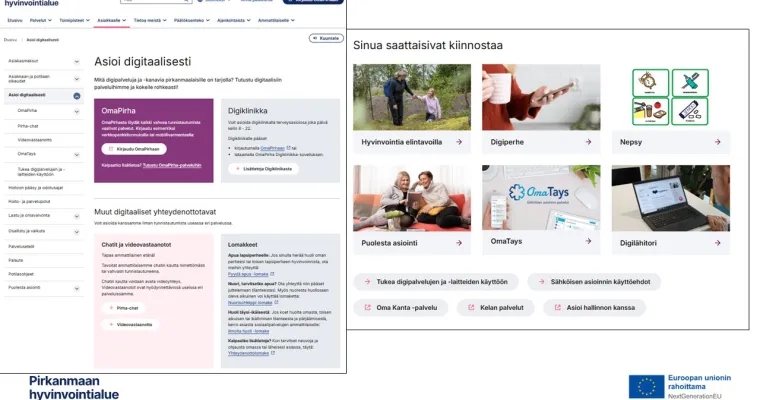Open the Ammattilaiselle navigation menu

276,20
